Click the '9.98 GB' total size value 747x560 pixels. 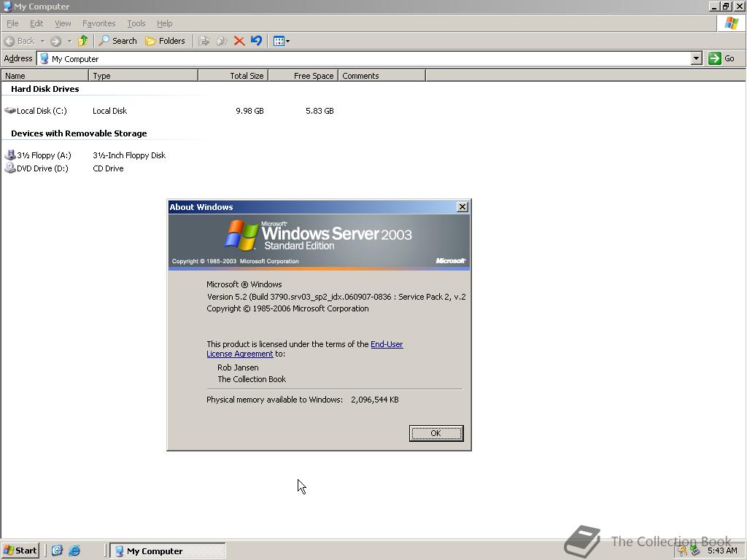pyautogui.click(x=249, y=111)
